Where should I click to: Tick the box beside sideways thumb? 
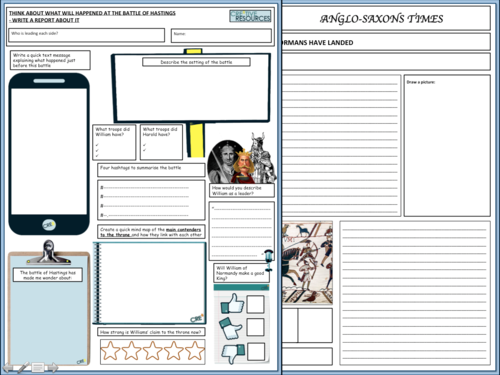(x=256, y=327)
